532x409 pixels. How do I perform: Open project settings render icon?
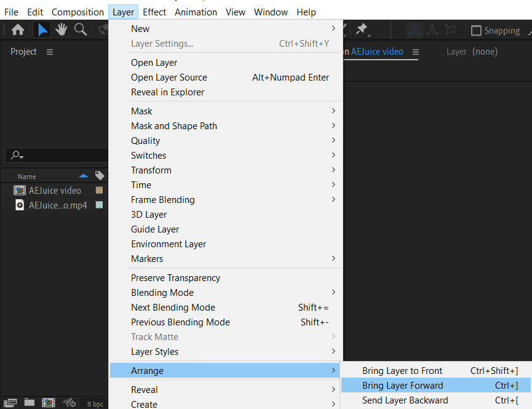pos(69,403)
